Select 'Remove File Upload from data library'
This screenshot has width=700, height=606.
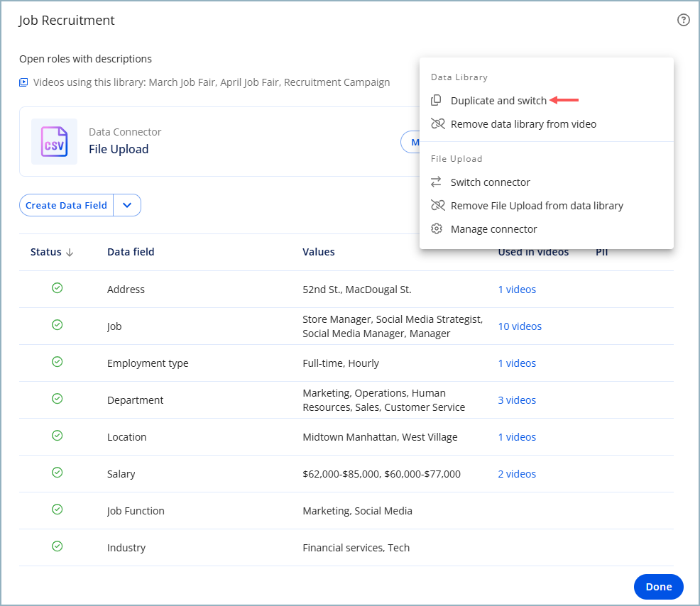point(537,206)
